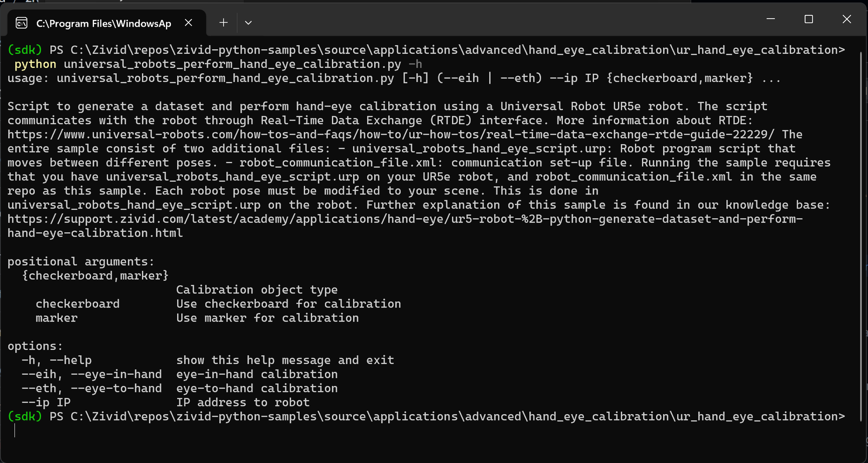This screenshot has height=463, width=868.
Task: Minimize the terminal window
Action: pos(771,19)
